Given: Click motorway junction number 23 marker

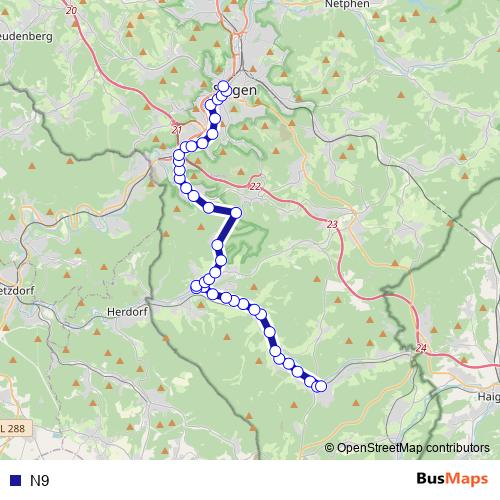Looking at the screenshot, I should pyautogui.click(x=332, y=224).
